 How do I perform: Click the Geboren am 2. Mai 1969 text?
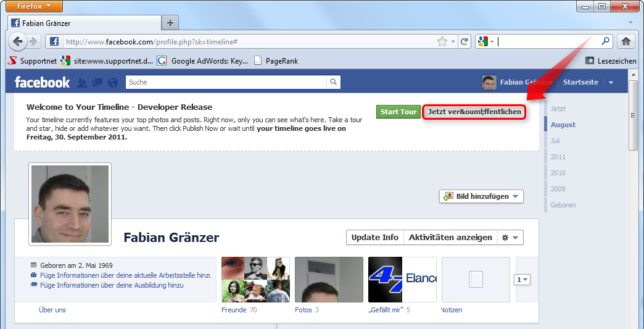pyautogui.click(x=76, y=265)
